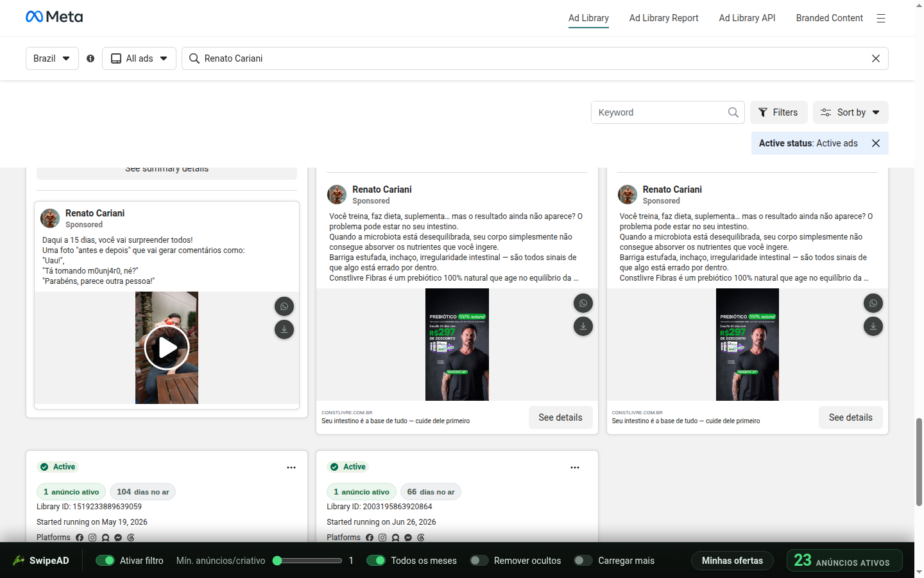Open the Brazil country dropdown
The height and width of the screenshot is (578, 924).
(52, 58)
